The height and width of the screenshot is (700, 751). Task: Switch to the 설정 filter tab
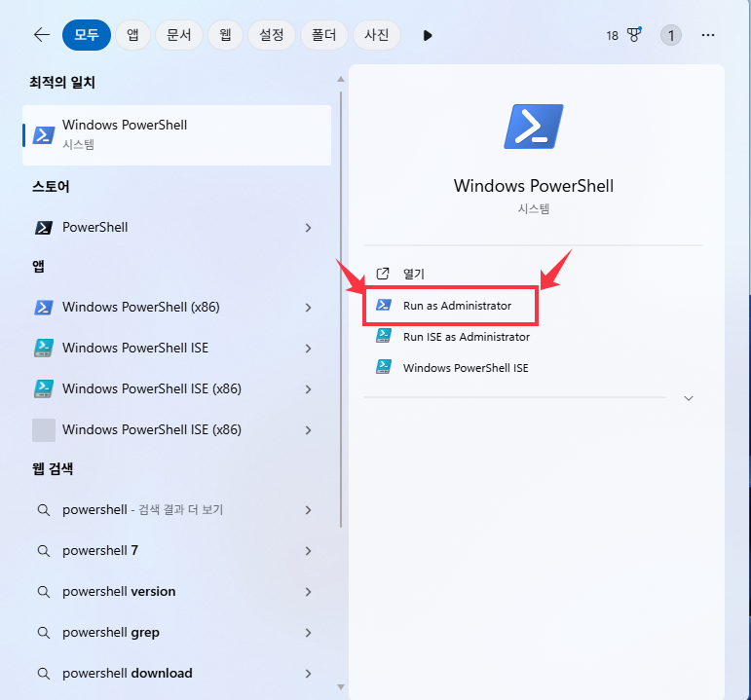click(272, 35)
